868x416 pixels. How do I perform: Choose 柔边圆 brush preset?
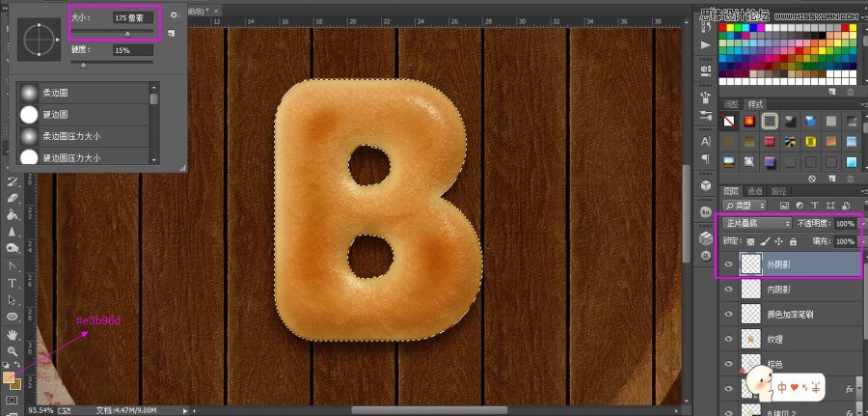pyautogui.click(x=83, y=93)
